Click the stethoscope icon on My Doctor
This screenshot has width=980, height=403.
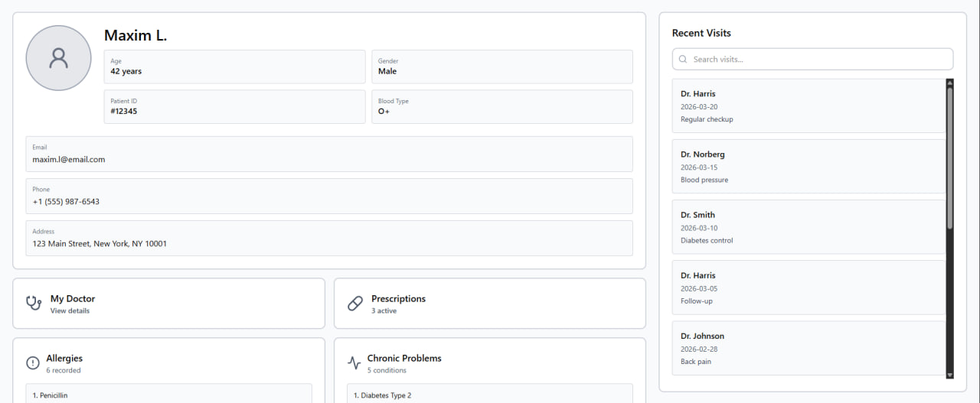34,303
